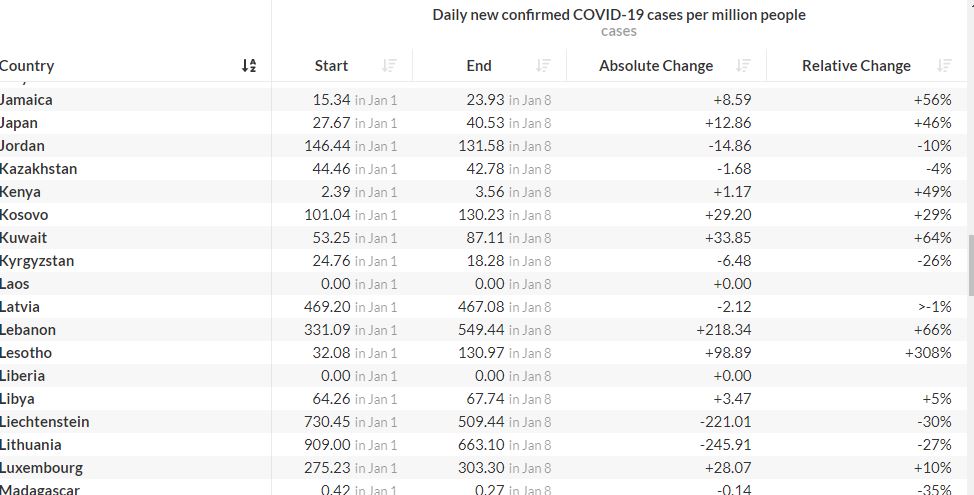The width and height of the screenshot is (974, 495).
Task: Click Liechtenstein's absolute change -221.01
Action: 725,421
